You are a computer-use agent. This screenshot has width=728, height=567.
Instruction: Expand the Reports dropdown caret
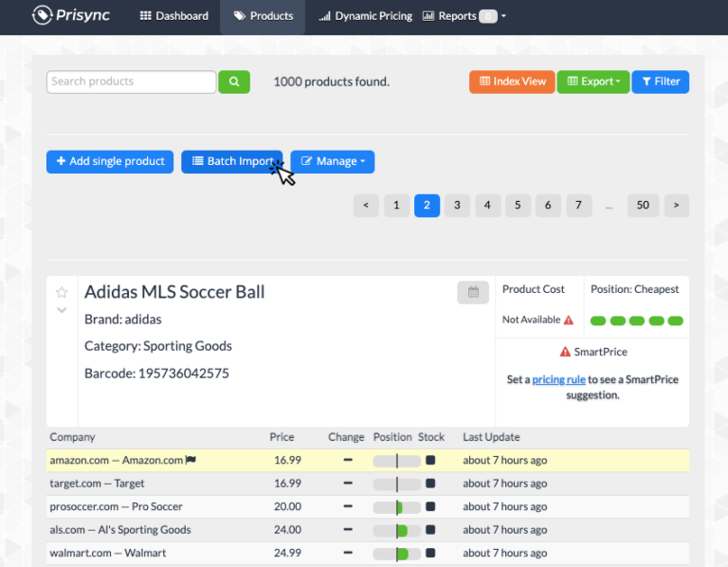tap(503, 16)
